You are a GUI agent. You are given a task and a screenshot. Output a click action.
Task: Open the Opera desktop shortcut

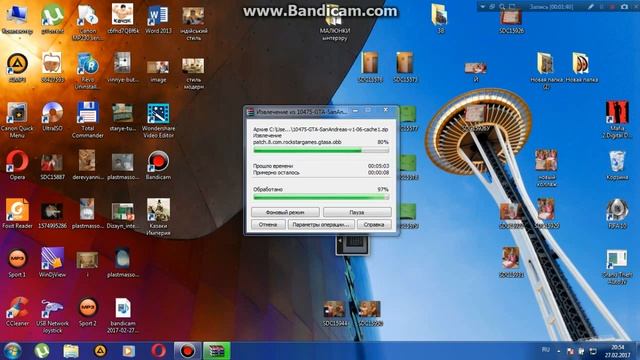[17, 165]
